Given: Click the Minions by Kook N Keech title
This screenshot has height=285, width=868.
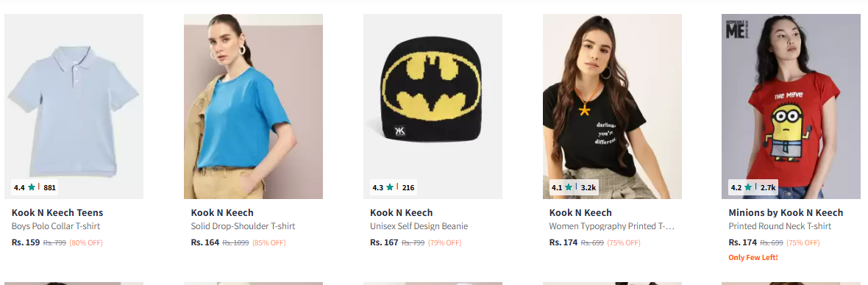Looking at the screenshot, I should pos(786,212).
